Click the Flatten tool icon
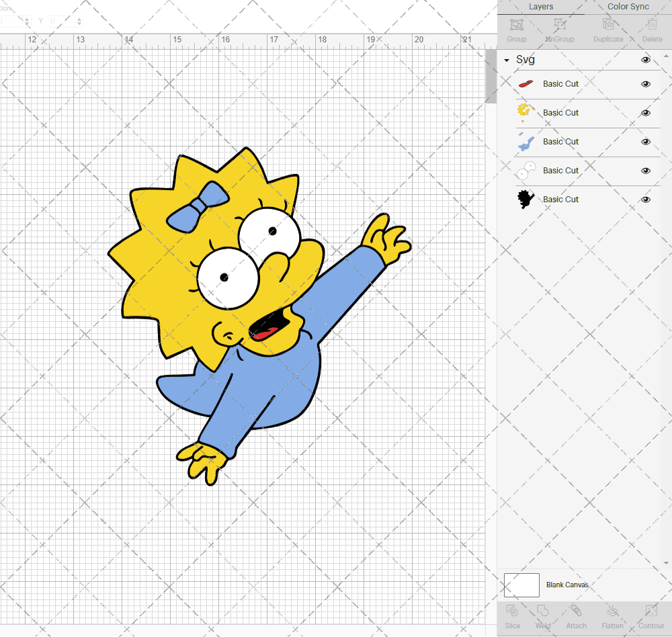Screen dimensions: 672x637 point(612,610)
